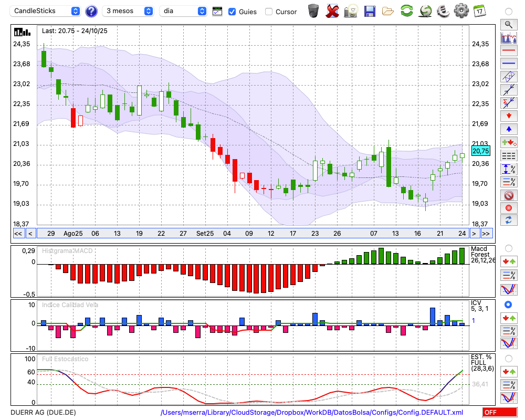
Task: Click the trash can icon in toolbar
Action: click(x=313, y=10)
